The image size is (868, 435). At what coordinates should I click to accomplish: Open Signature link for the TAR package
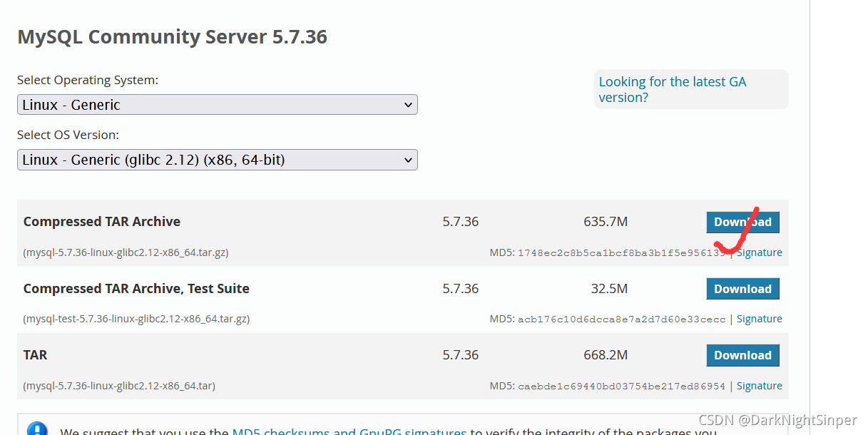tap(759, 386)
